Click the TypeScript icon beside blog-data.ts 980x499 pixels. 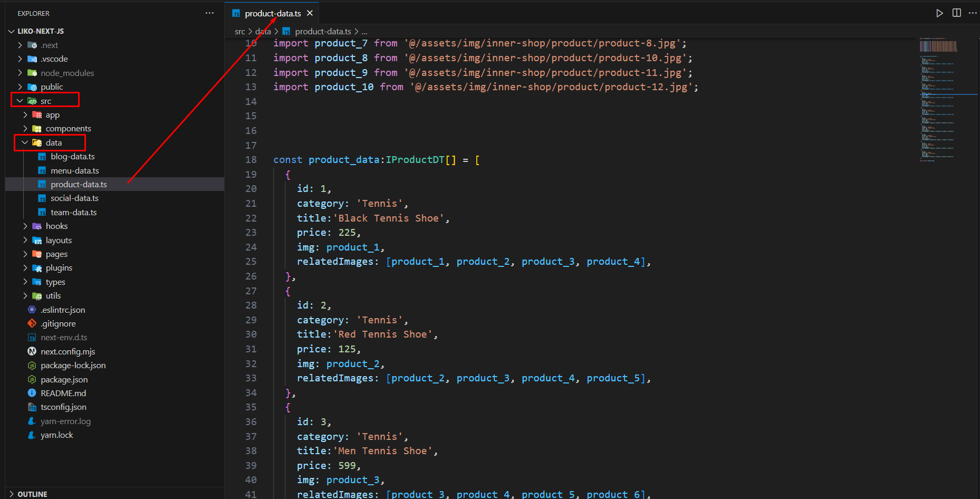(x=42, y=157)
